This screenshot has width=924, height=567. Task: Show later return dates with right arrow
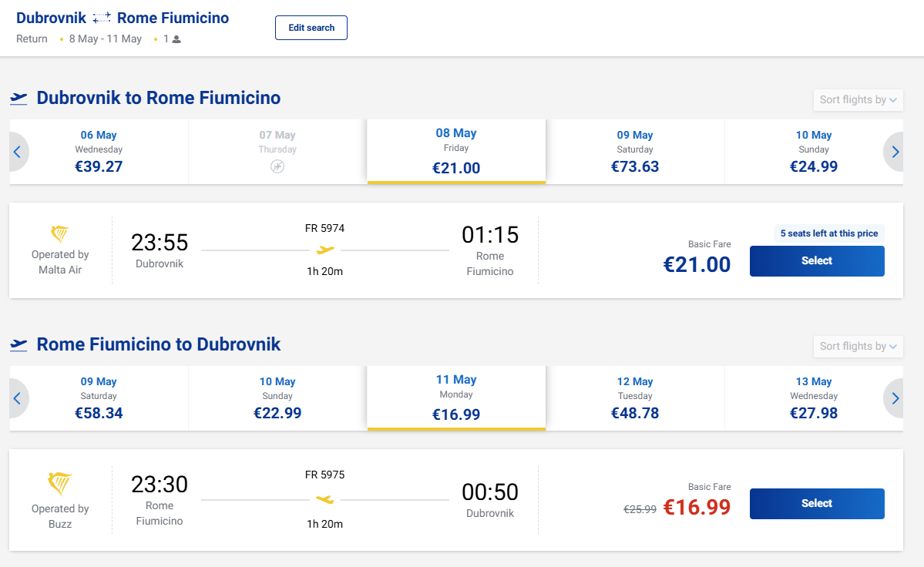(895, 398)
